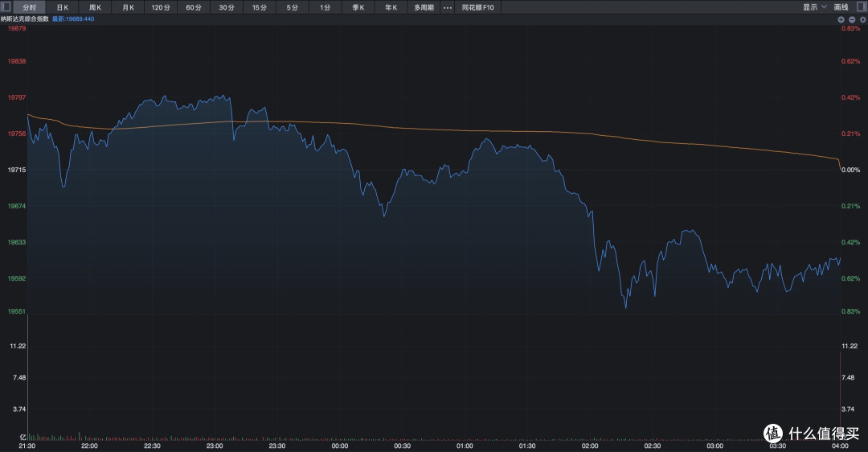The width and height of the screenshot is (868, 452).
Task: Open 同花顺 F10 info
Action: 477,7
